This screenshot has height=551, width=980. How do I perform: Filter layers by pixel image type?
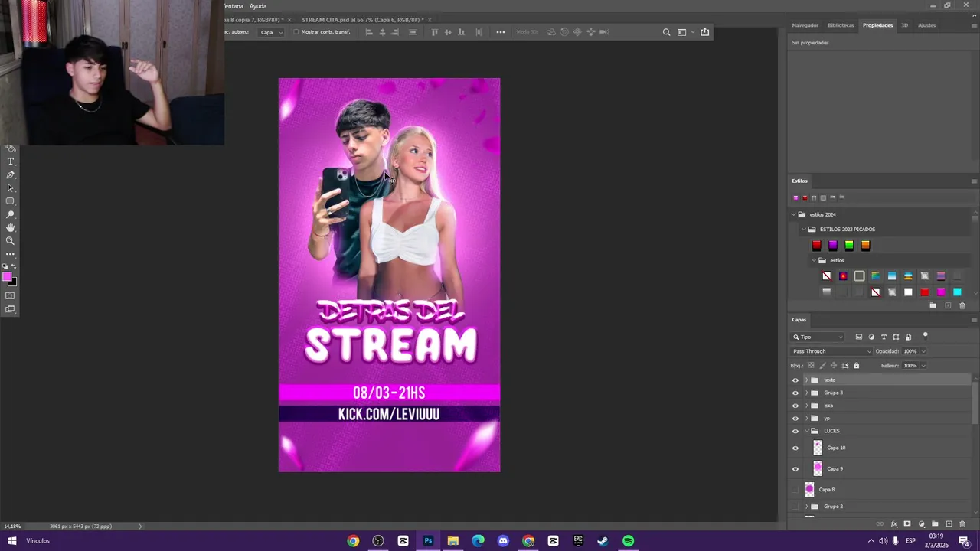(x=859, y=337)
